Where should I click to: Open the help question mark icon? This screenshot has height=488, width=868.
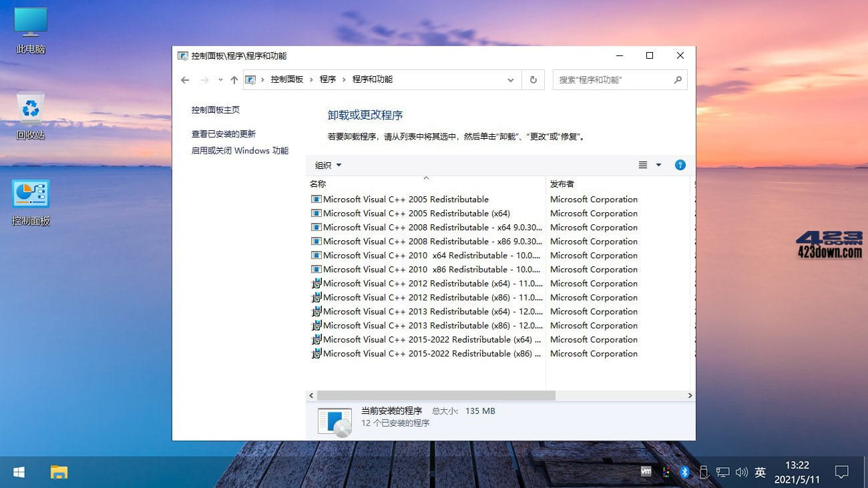680,165
